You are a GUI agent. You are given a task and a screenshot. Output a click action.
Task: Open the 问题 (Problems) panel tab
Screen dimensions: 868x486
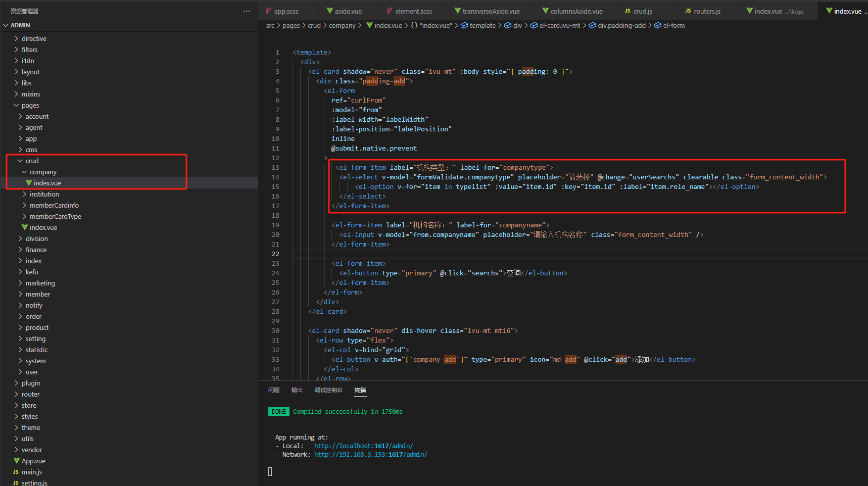click(x=274, y=390)
